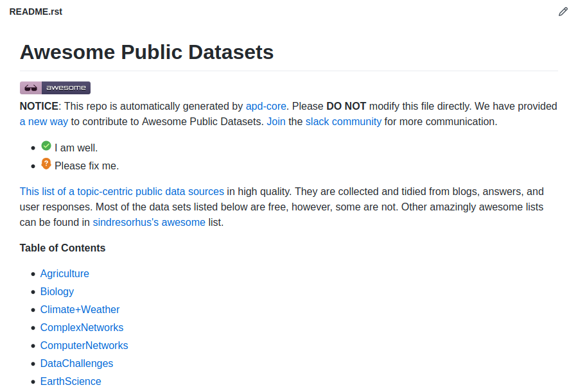
Task: Click the green checkmark icon beside 'I am well.'
Action: [46, 146]
